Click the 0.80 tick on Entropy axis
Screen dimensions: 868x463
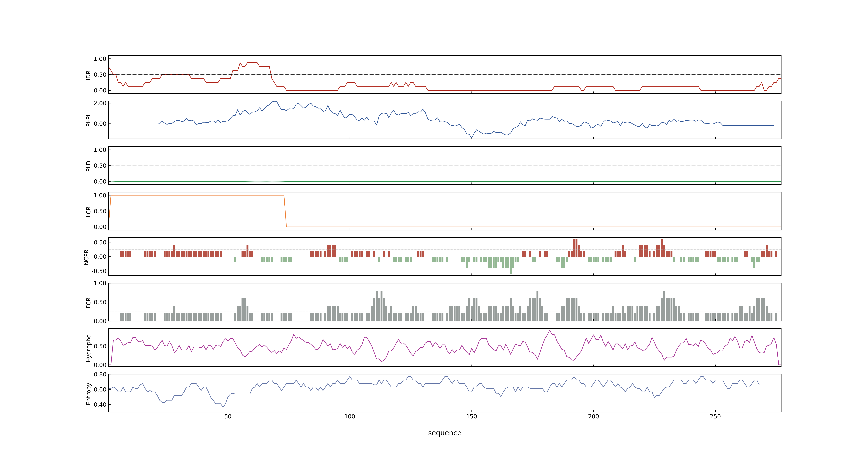(100, 374)
